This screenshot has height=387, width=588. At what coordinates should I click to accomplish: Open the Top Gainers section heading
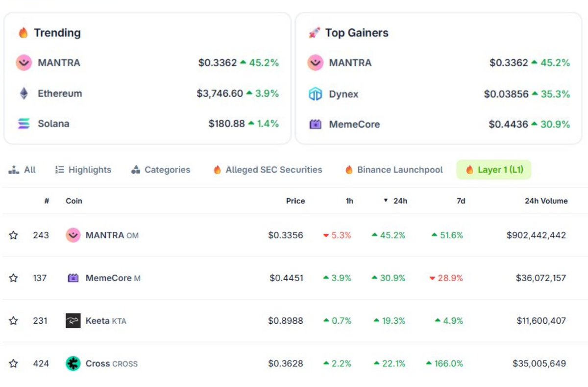pyautogui.click(x=357, y=33)
